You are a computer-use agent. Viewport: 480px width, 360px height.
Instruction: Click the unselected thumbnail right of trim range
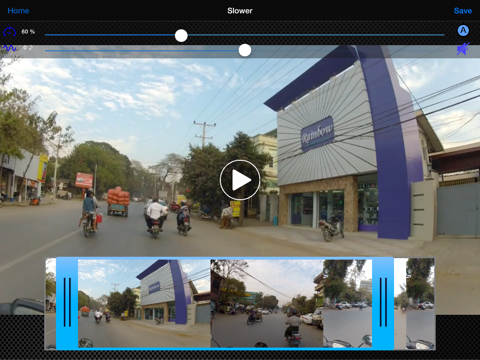pyautogui.click(x=414, y=304)
